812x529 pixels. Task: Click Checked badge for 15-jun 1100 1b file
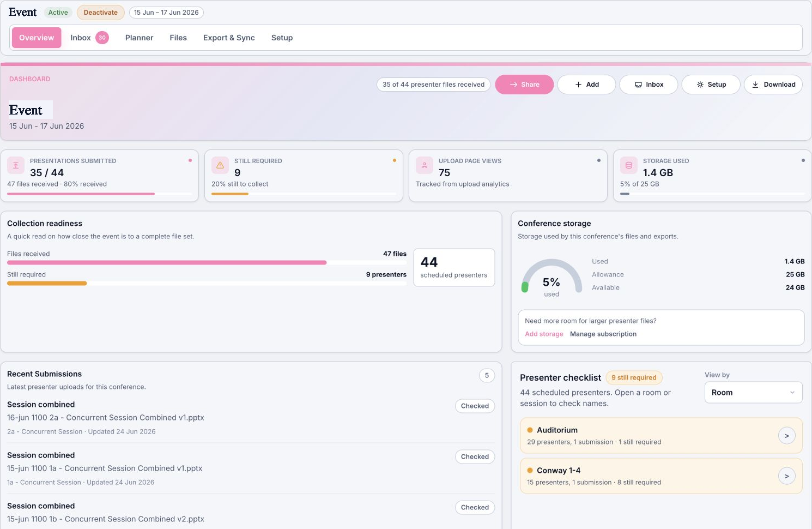(x=475, y=508)
